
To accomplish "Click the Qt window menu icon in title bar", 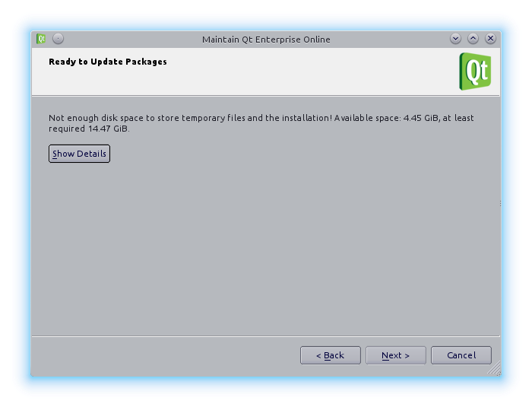I will 41,39.
